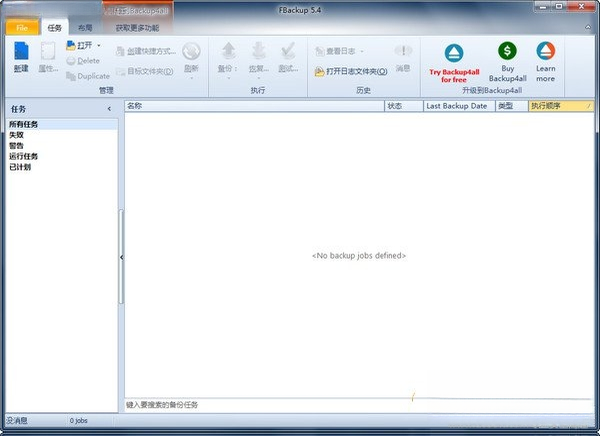Click the Buy Backup4all dollar icon
The image size is (600, 436).
point(507,51)
